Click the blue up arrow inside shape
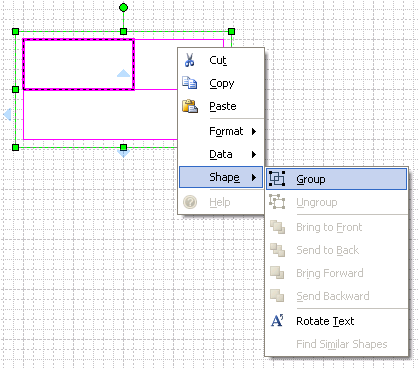 point(123,73)
